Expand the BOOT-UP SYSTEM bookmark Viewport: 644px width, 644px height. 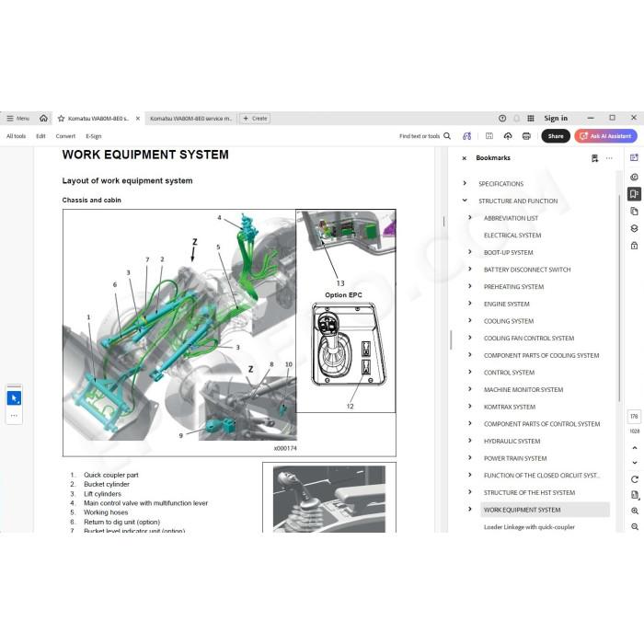click(470, 252)
